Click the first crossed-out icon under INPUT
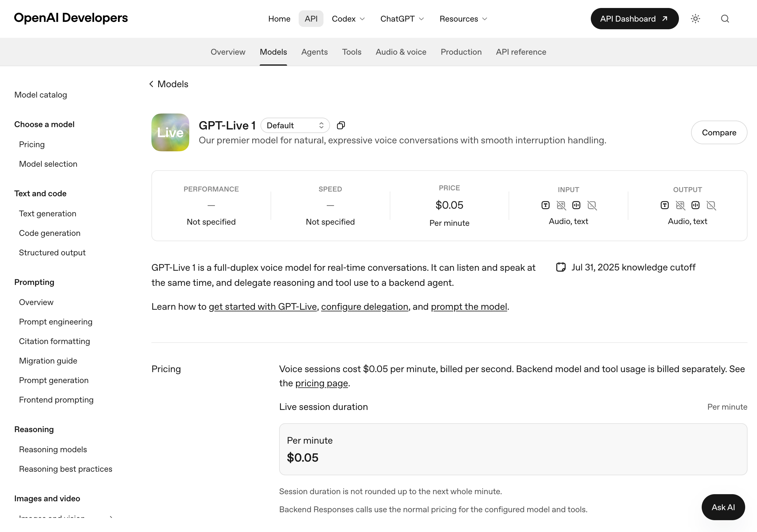The height and width of the screenshot is (532, 757). tap(561, 205)
